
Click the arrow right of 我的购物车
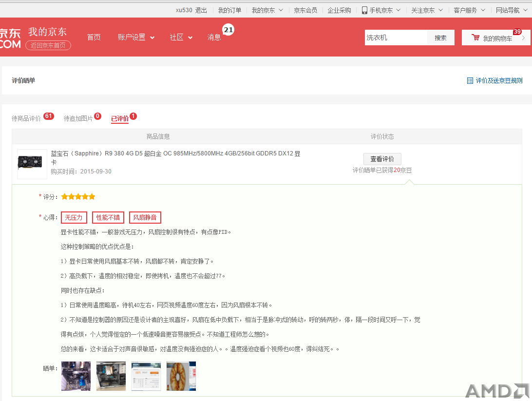524,38
